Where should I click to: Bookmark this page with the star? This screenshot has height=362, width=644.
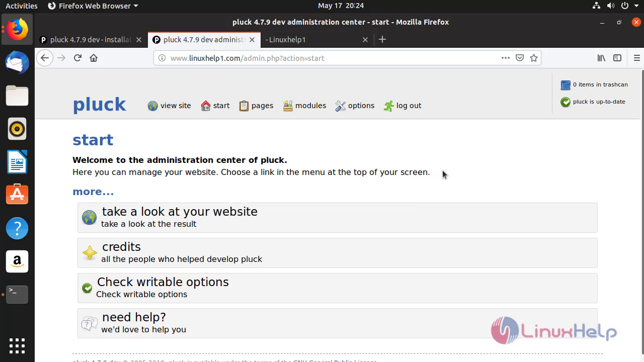(534, 58)
